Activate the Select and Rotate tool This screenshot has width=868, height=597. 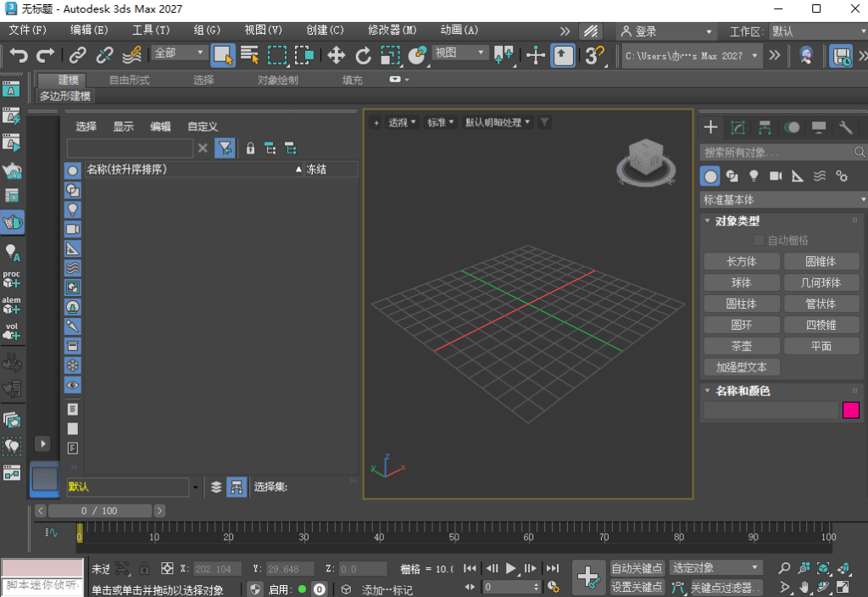[363, 55]
